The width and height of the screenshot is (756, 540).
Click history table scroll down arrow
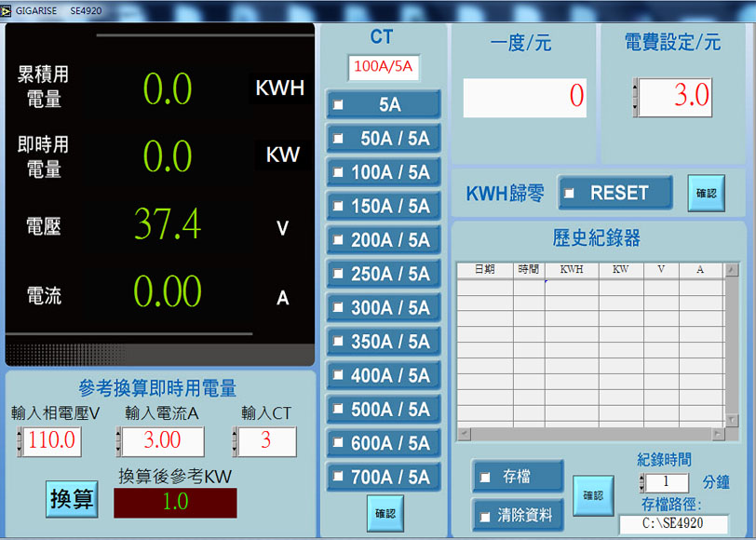(x=732, y=421)
